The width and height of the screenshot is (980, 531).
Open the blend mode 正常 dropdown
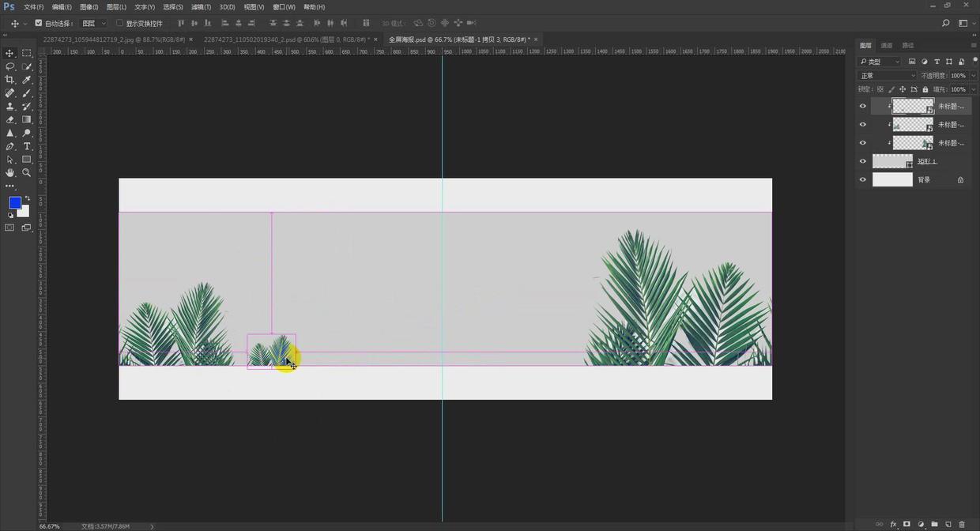point(887,76)
